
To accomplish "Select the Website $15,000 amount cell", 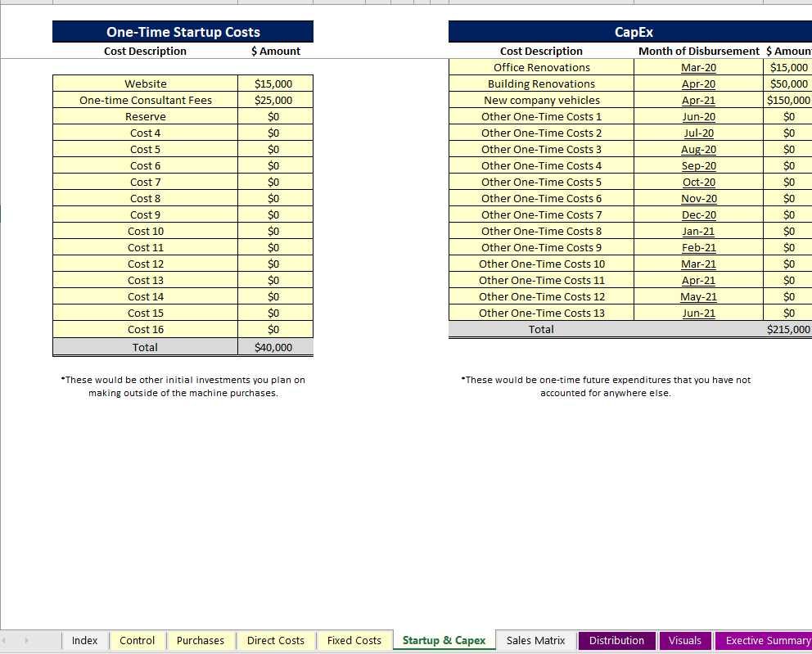I will (276, 83).
